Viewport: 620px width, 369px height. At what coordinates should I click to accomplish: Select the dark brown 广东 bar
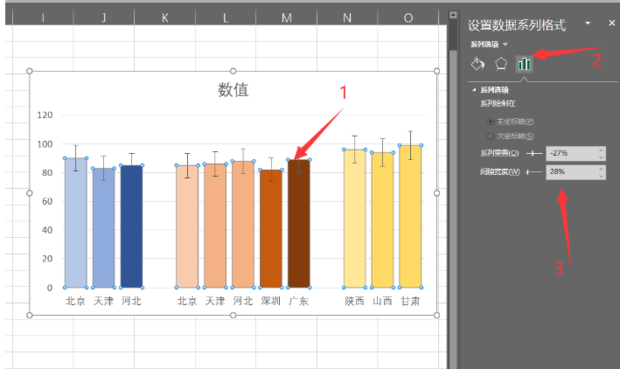click(x=299, y=223)
